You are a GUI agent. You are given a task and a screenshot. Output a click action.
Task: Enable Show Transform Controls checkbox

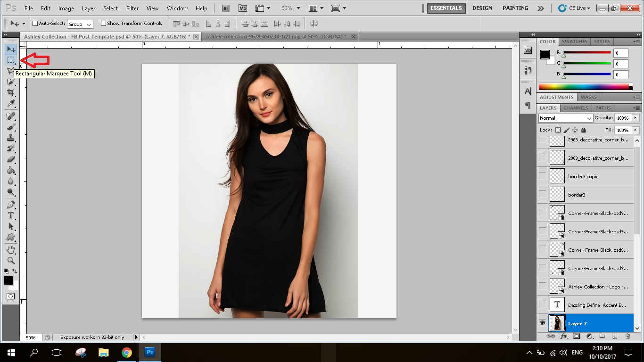[103, 24]
